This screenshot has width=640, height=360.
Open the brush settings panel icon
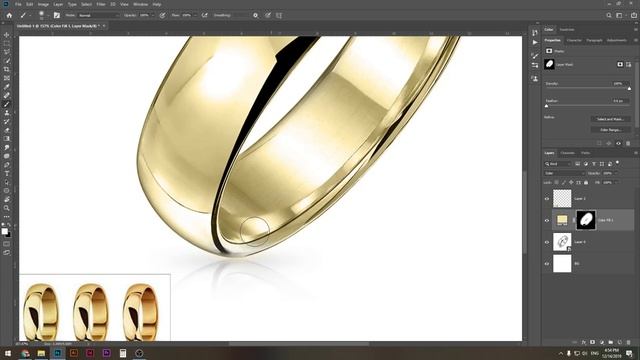coord(57,16)
